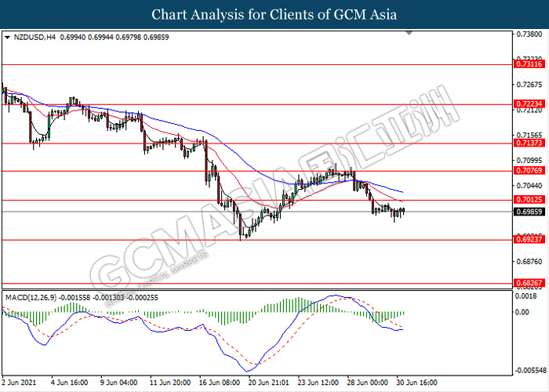Select the 0.70125 price level label
This screenshot has height=392, width=549.
[529, 199]
